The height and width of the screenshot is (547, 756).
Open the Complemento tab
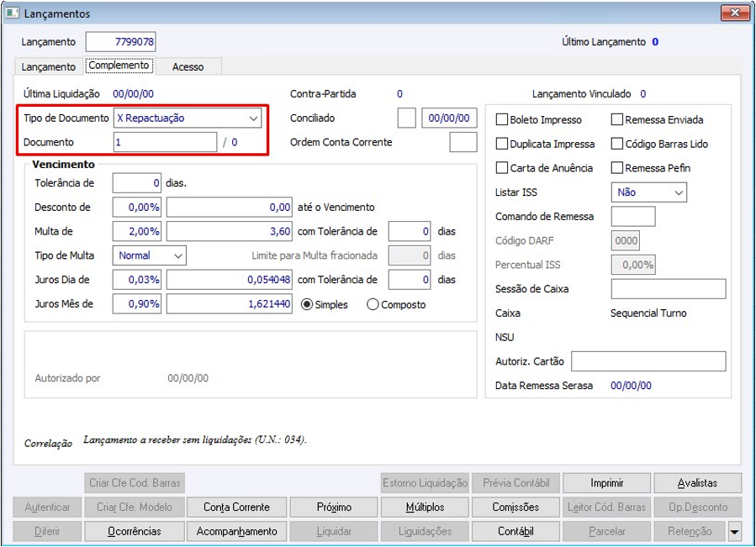pyautogui.click(x=119, y=66)
